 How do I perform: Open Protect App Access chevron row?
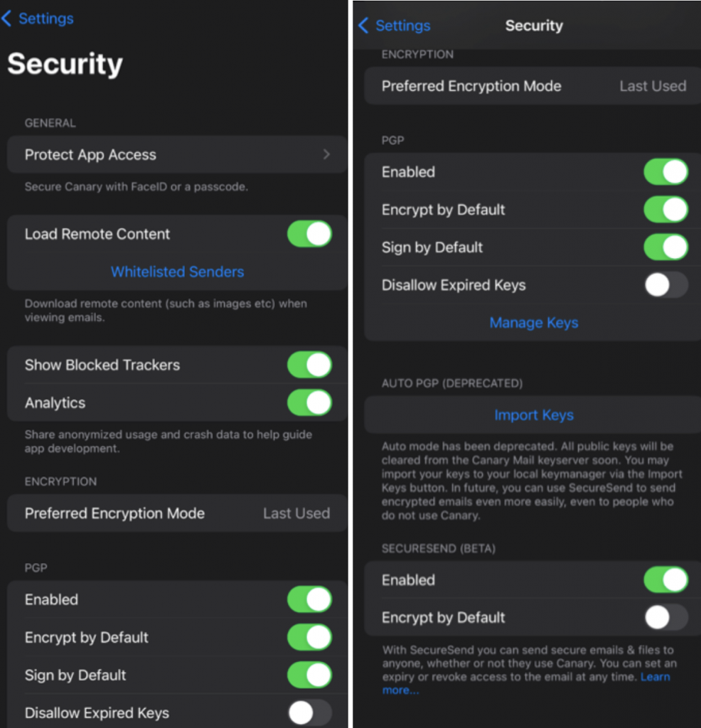point(177,154)
